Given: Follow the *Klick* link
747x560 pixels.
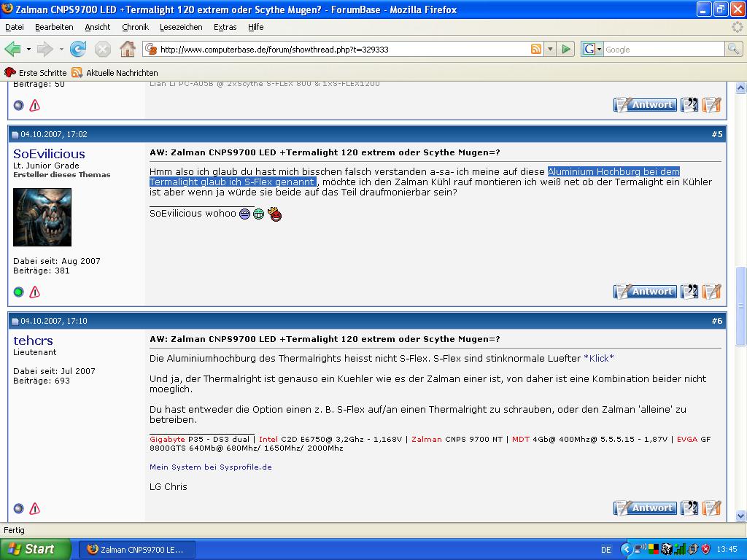Looking at the screenshot, I should pyautogui.click(x=599, y=358).
